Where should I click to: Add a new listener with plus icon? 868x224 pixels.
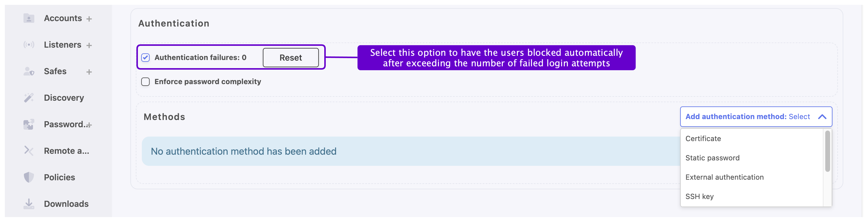[x=89, y=45]
